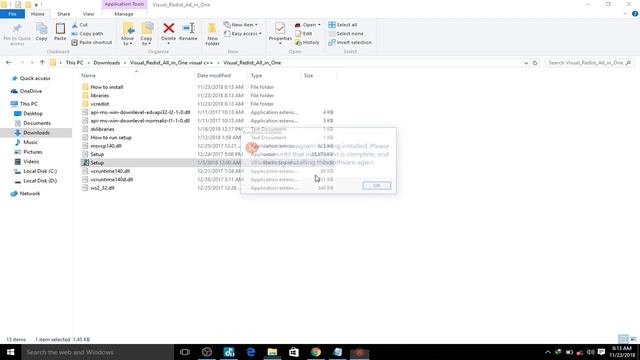Viewport: 640px width, 360px height.
Task: Go up one folder level
Action: pos(42,63)
